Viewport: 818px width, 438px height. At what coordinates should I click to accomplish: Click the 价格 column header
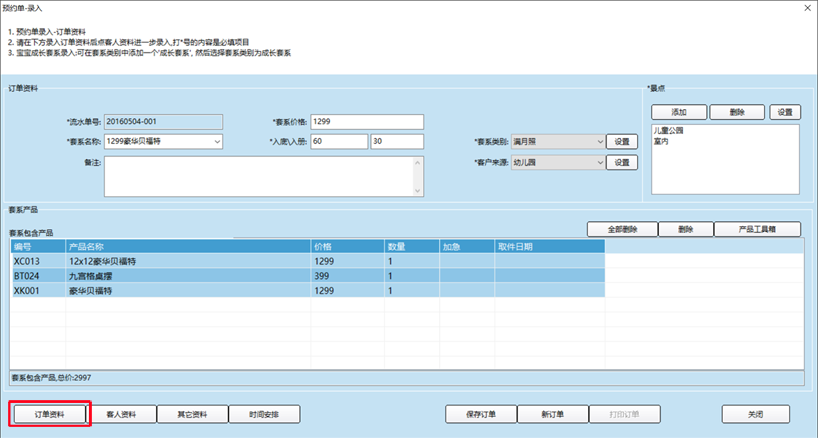(x=347, y=247)
